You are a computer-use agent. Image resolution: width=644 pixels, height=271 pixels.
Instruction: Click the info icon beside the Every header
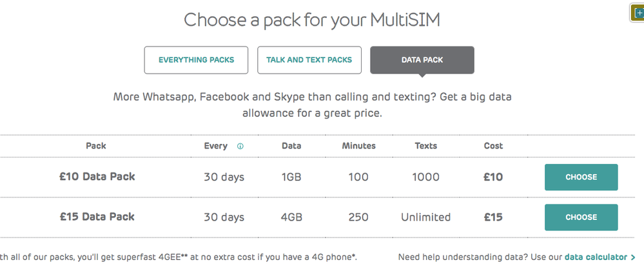tap(240, 146)
